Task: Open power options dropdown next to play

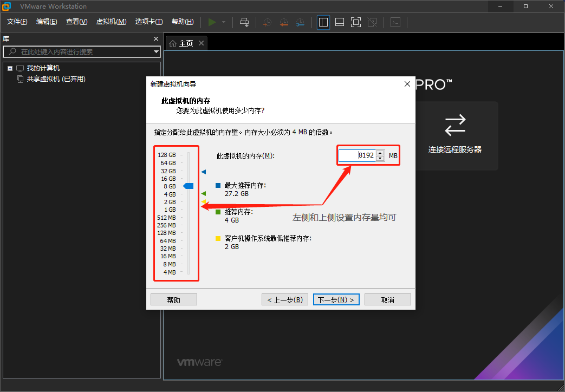Action: (x=224, y=22)
